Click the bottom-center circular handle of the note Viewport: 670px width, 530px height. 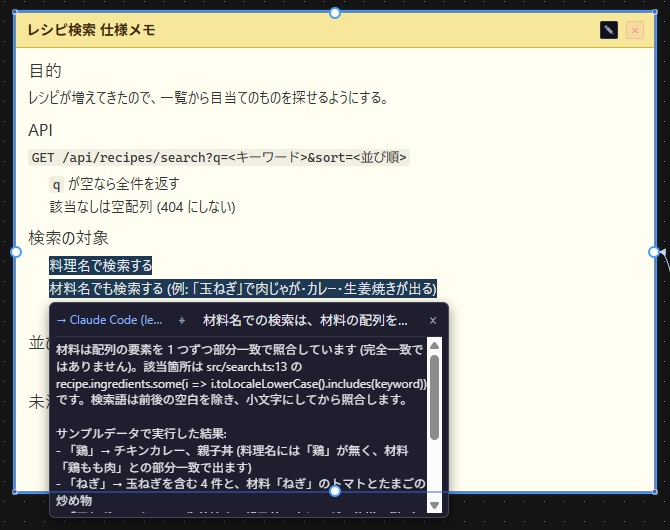pos(335,492)
